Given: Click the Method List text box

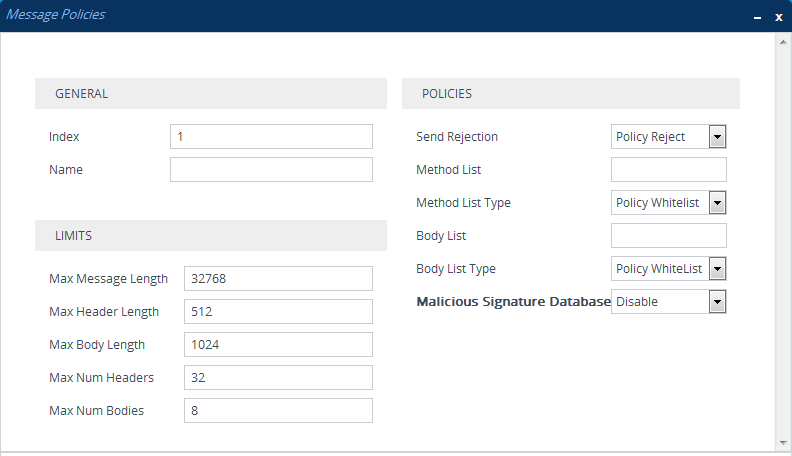Looking at the screenshot, I should click(x=669, y=170).
